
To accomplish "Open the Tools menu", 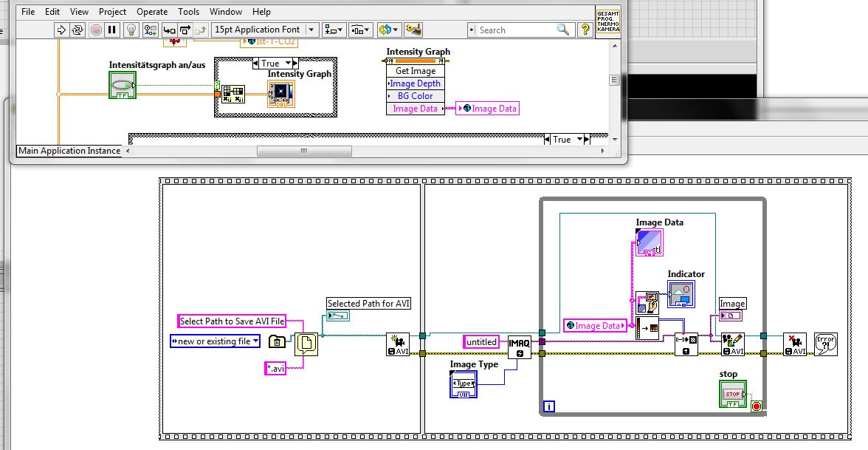I will [x=188, y=12].
